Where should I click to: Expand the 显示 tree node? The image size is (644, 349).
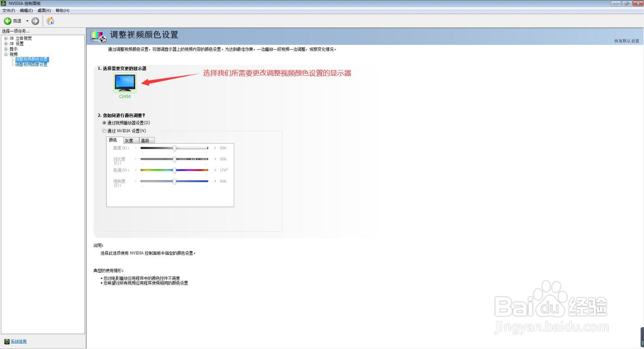coord(6,49)
